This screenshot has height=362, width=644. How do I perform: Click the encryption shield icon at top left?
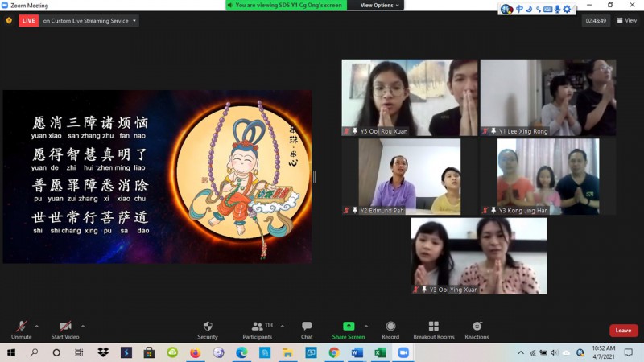(9, 21)
